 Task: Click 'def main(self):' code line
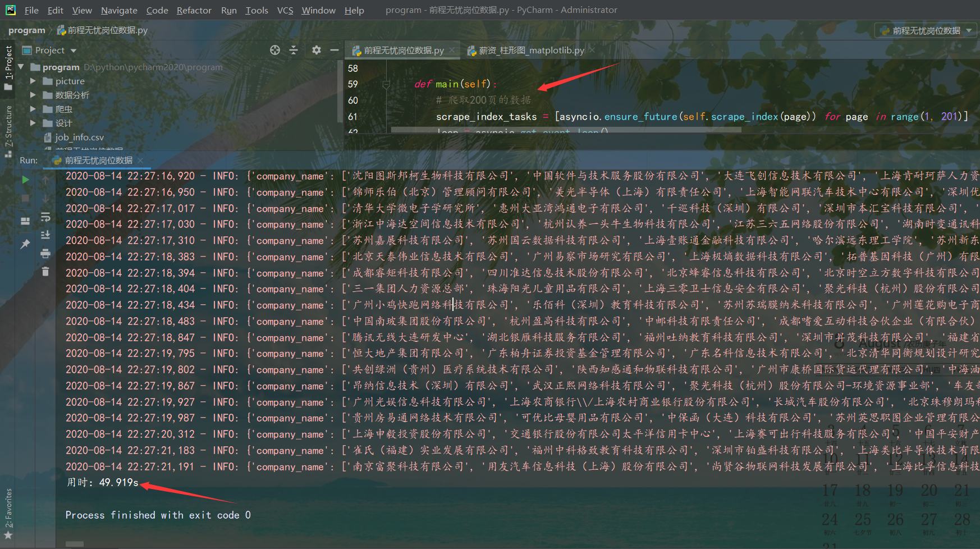tap(456, 84)
